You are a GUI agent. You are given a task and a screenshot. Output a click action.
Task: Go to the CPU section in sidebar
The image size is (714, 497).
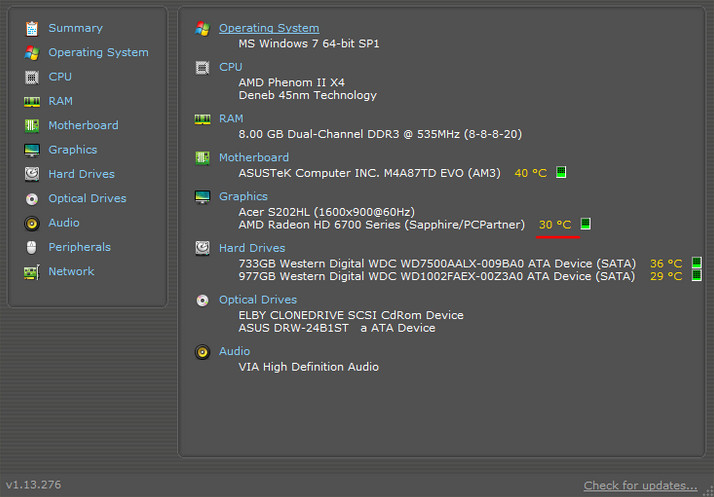click(60, 77)
